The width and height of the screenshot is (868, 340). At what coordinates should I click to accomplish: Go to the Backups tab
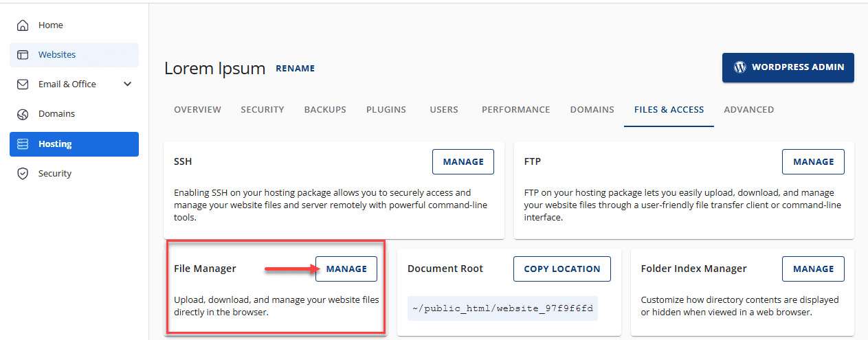point(325,110)
